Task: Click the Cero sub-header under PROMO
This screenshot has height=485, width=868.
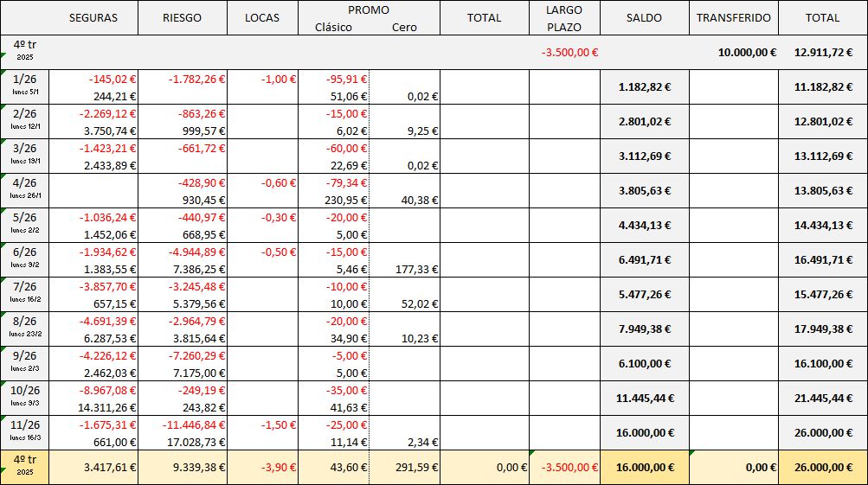Action: coord(404,27)
